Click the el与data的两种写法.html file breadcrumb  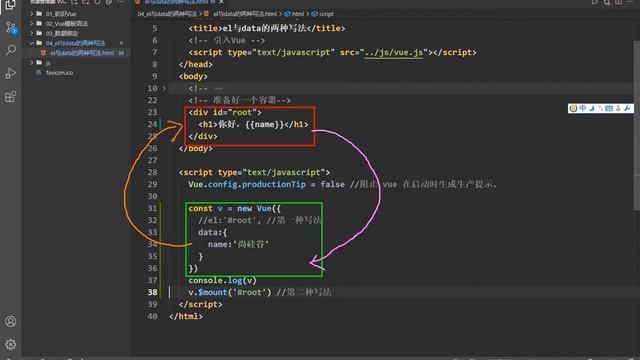tap(245, 14)
